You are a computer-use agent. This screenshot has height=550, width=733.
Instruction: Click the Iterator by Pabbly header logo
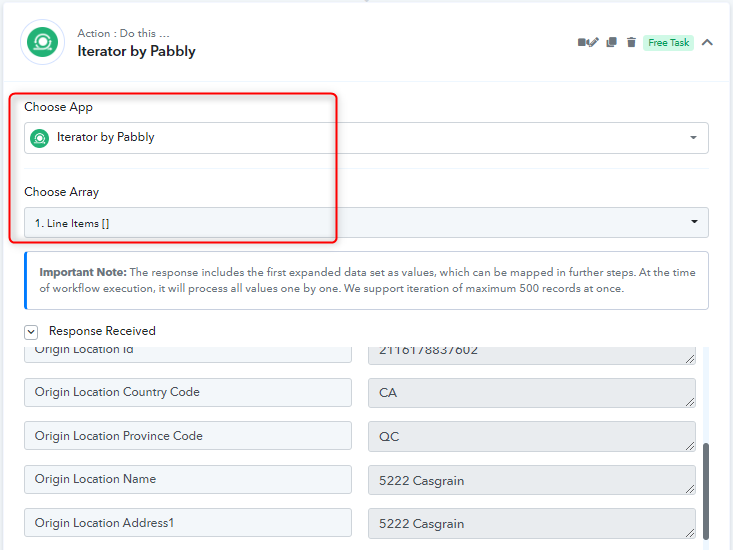click(43, 42)
